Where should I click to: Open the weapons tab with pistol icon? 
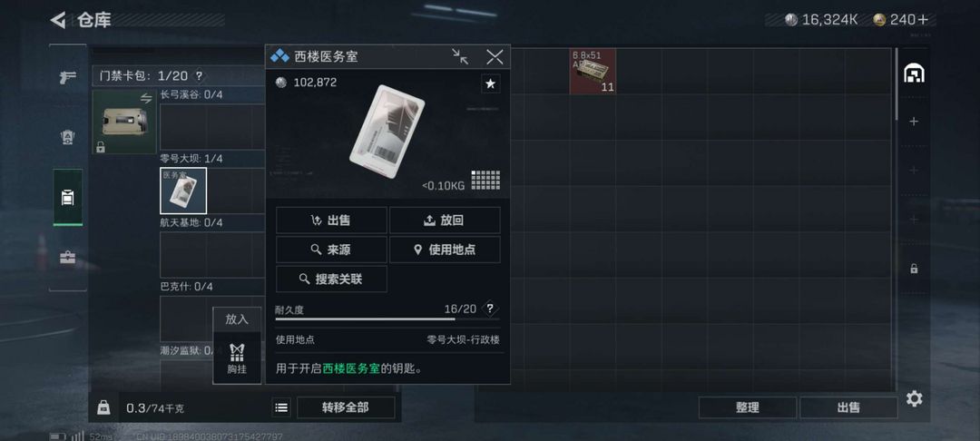(67, 77)
